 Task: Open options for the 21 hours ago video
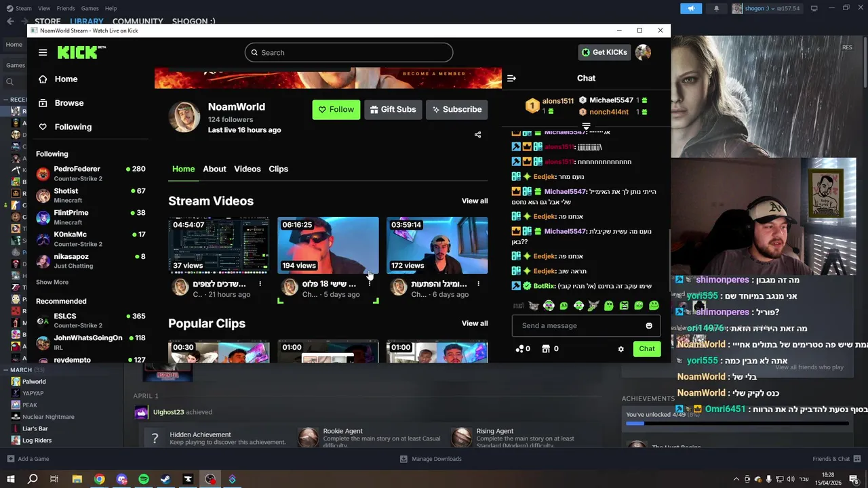[260, 284]
